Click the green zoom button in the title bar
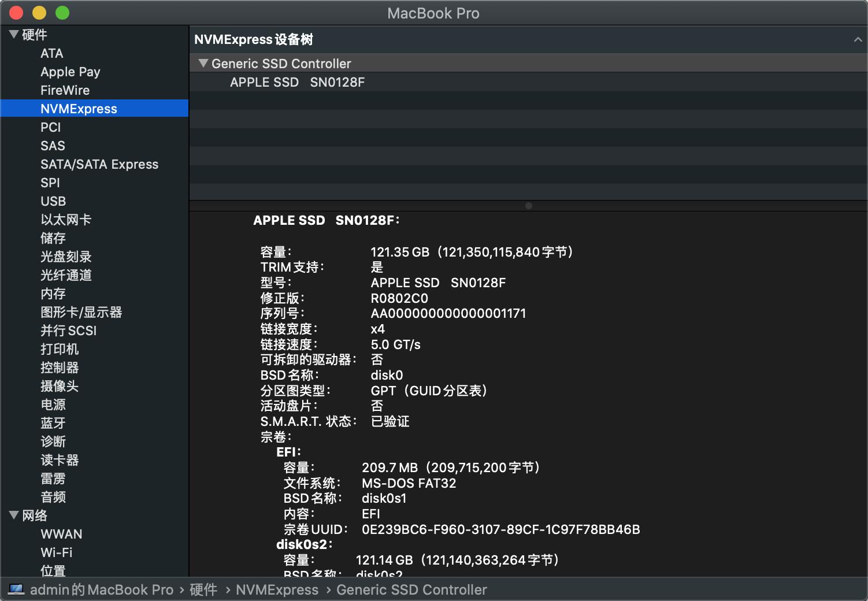This screenshot has width=868, height=601. click(x=62, y=12)
